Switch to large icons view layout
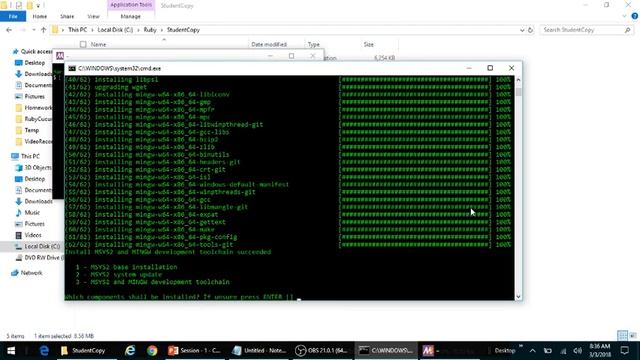 pos(633,336)
